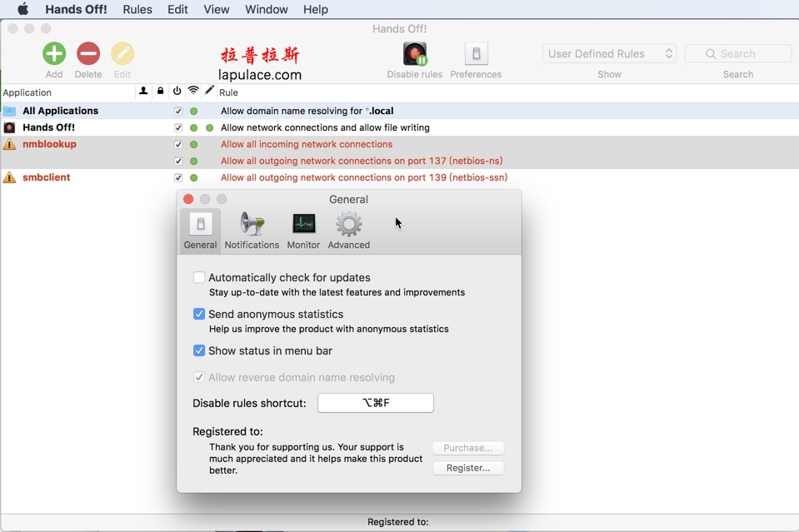This screenshot has height=532, width=799.
Task: Click the Wi-Fi column header icon
Action: [x=193, y=92]
